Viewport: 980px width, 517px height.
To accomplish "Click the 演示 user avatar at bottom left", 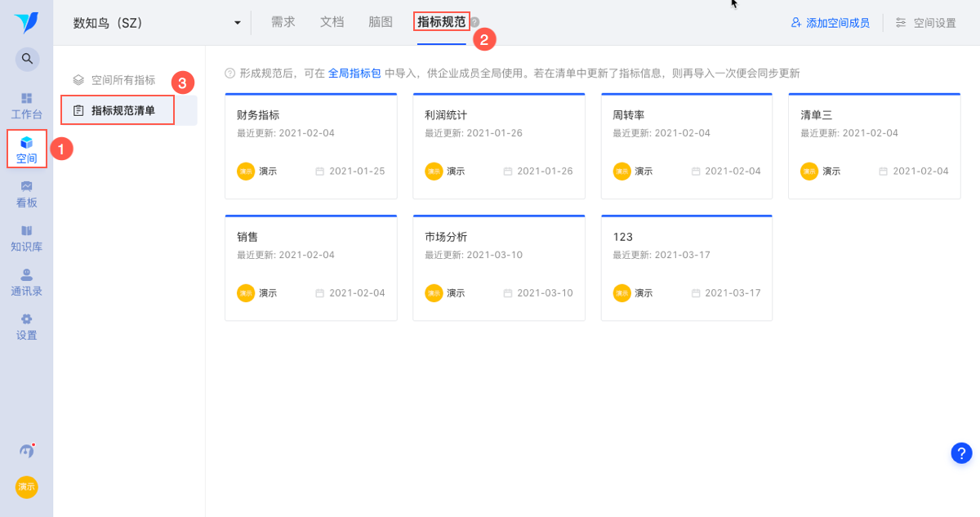I will [x=27, y=487].
